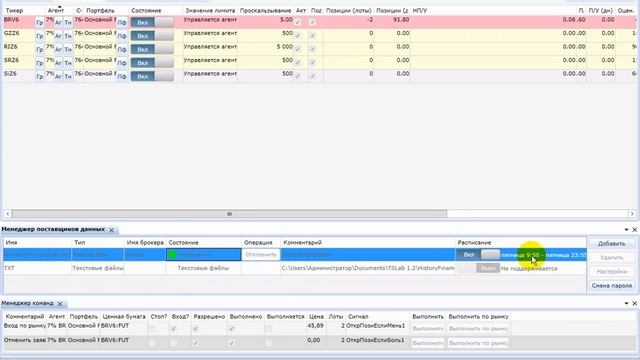Viewport: 640px width, 360px height.
Task: Click the left arrow of horizontal scrollbar
Action: coord(7,213)
